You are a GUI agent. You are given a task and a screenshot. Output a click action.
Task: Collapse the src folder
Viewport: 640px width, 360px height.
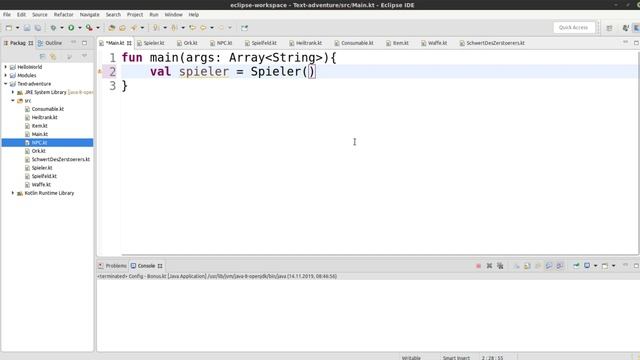click(13, 100)
